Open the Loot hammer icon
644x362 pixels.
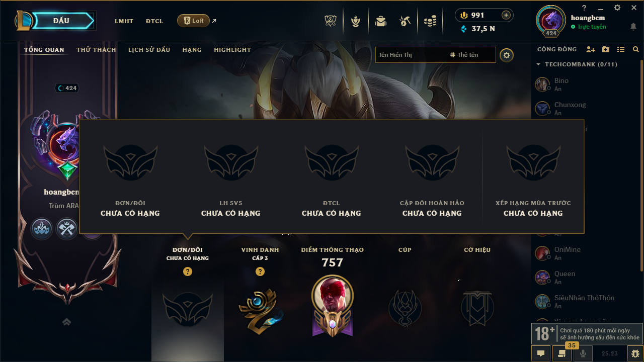405,21
